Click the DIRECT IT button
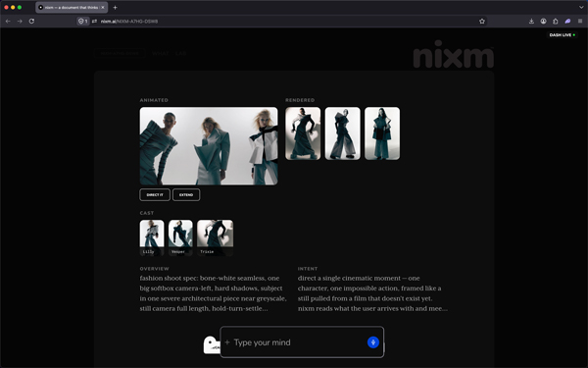Image resolution: width=588 pixels, height=368 pixels. coord(155,194)
